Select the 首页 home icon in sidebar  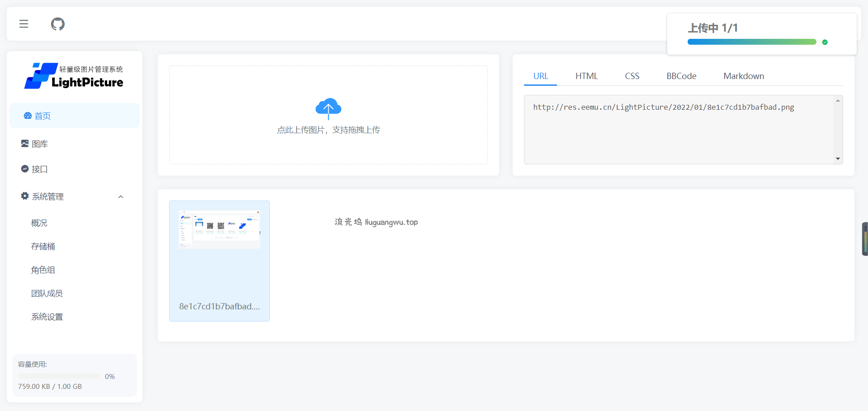coord(27,116)
